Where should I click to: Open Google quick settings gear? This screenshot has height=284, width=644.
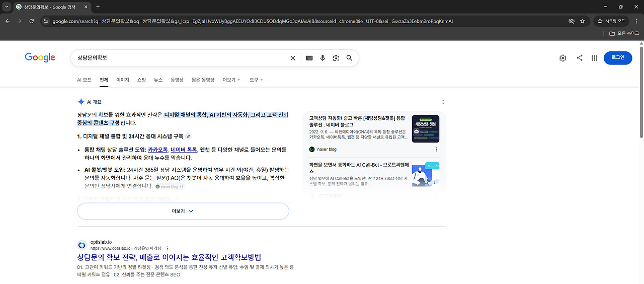coord(562,58)
